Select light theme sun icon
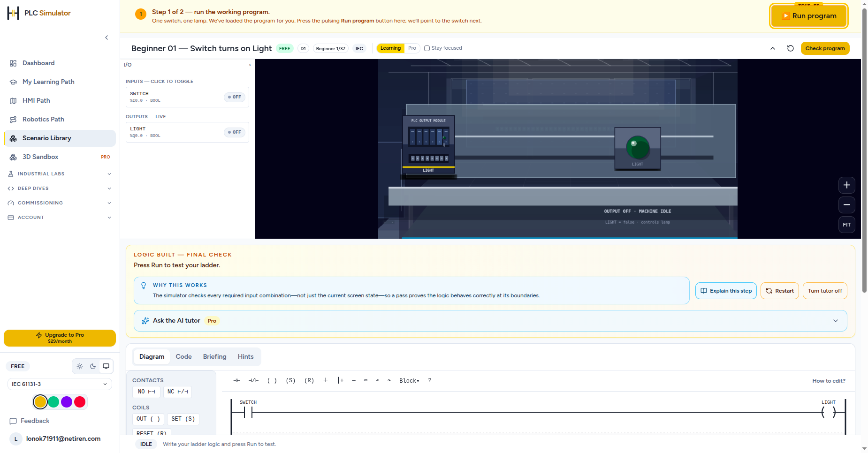868x453 pixels. [x=80, y=366]
